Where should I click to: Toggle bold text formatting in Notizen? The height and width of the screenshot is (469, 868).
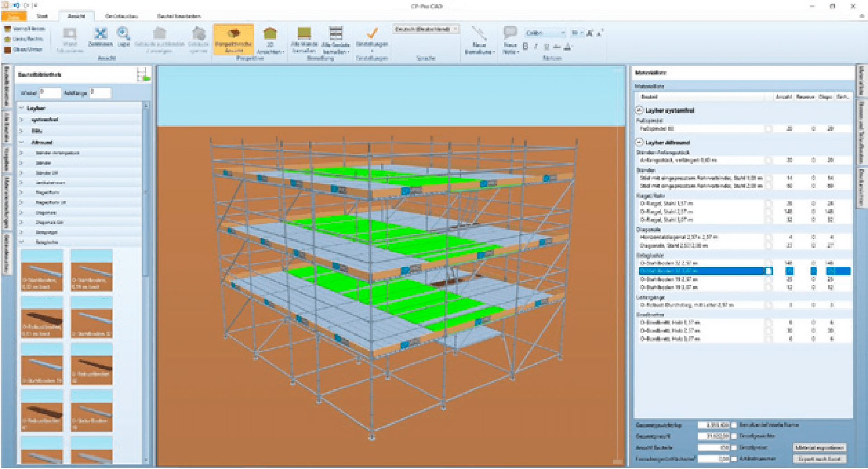click(x=525, y=47)
